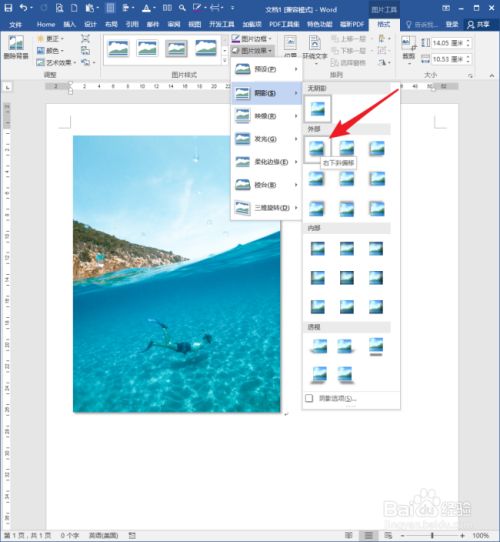Click the 登录 sign in button

[452, 24]
